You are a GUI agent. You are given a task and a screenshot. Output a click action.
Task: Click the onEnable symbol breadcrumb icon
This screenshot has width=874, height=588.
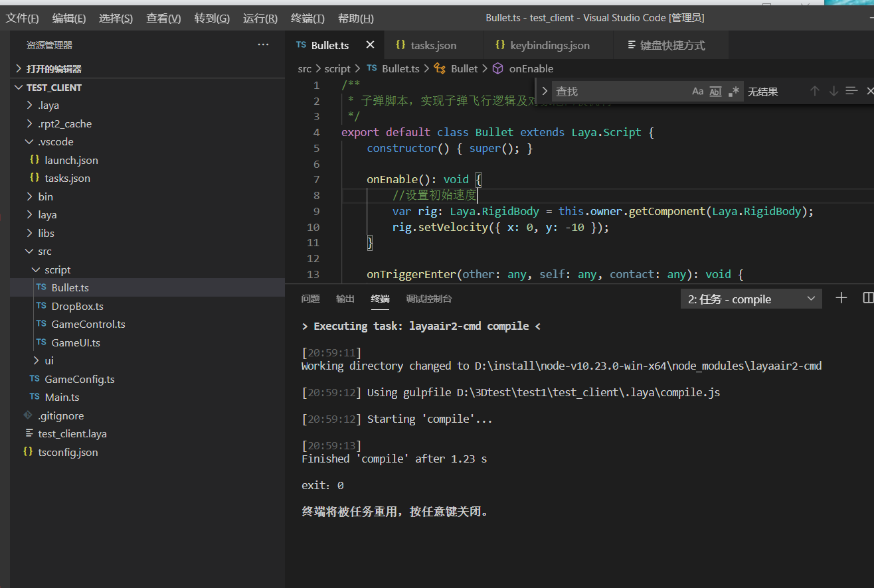point(498,68)
